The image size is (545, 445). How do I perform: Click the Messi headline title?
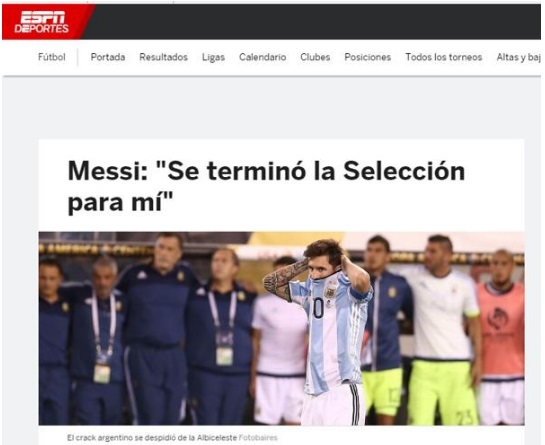[266, 186]
